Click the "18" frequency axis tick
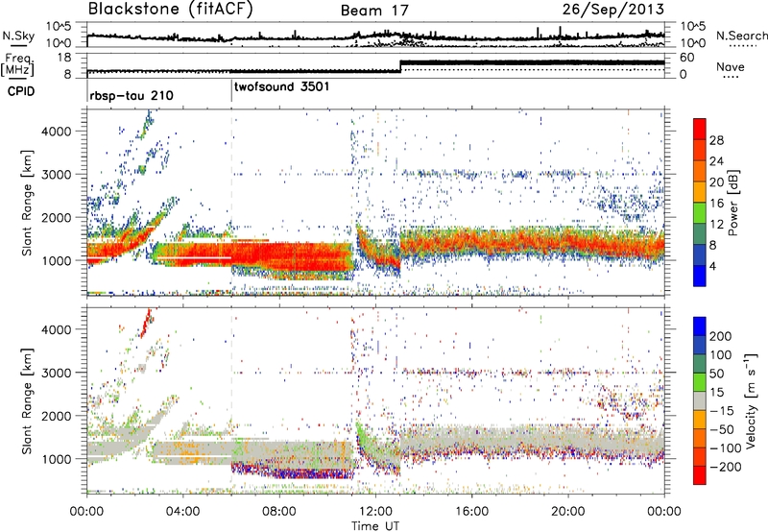Image resolution: width=768 pixels, height=532 pixels. coord(64,58)
